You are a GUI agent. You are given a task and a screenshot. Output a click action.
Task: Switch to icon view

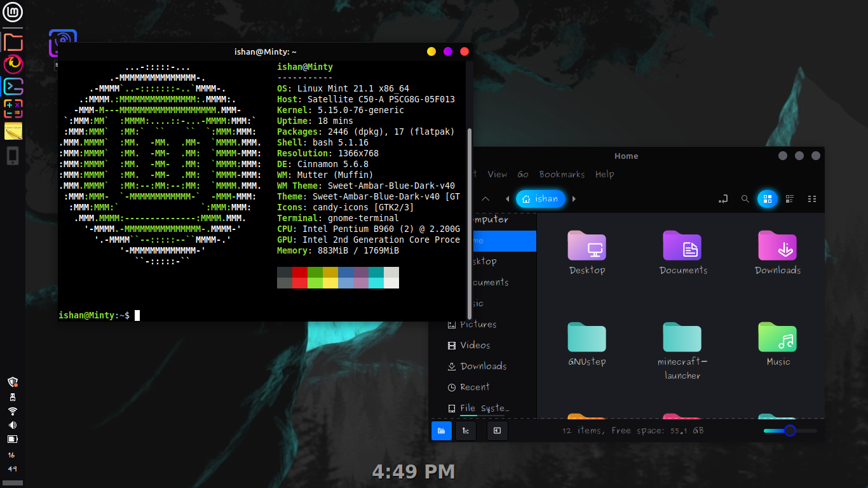[x=767, y=199]
